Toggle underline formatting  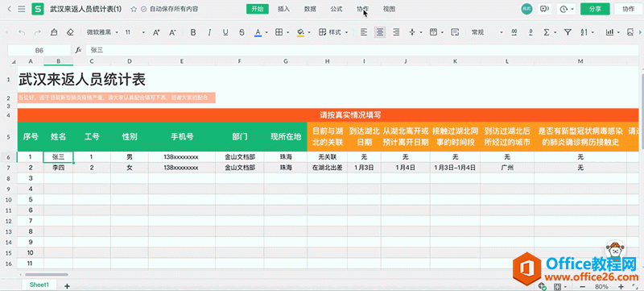coord(225,32)
